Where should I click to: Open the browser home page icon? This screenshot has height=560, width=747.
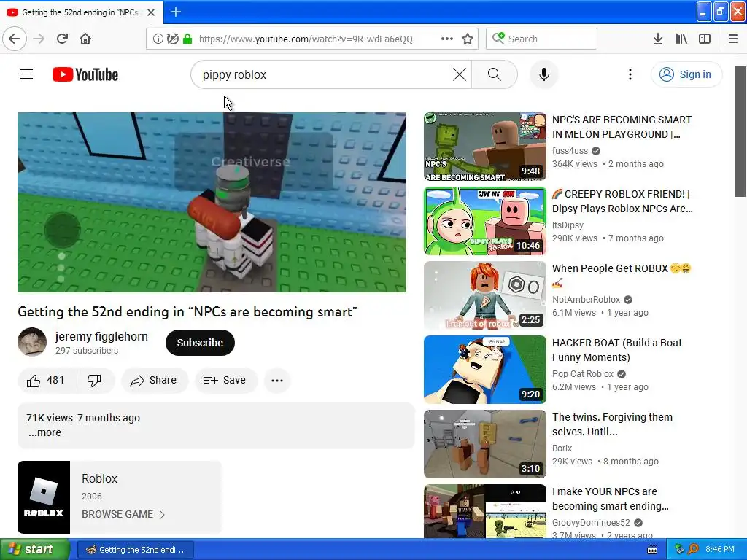85,39
